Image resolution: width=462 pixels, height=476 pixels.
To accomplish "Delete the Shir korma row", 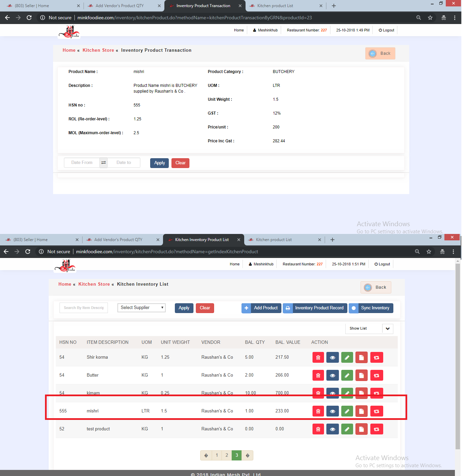I will pos(318,357).
